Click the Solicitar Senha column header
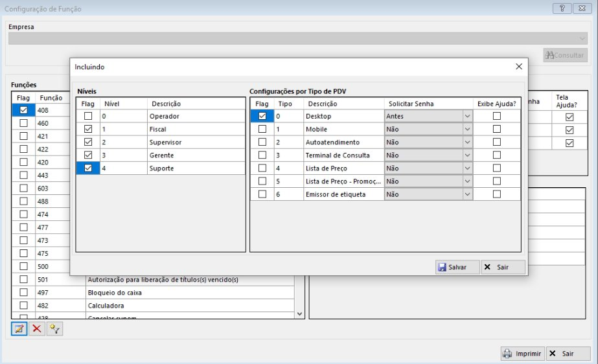 tap(411, 104)
